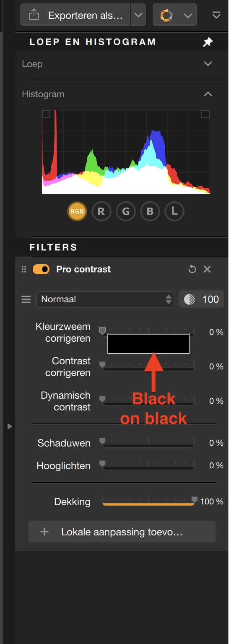This screenshot has width=229, height=644.
Task: Reset the Pro contrast filter
Action: tap(192, 269)
